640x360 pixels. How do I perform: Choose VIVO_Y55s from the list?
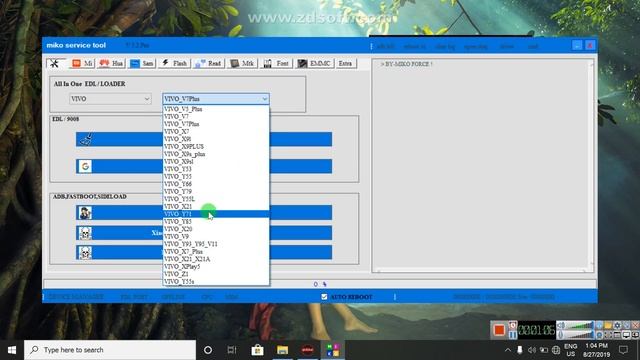click(x=216, y=282)
